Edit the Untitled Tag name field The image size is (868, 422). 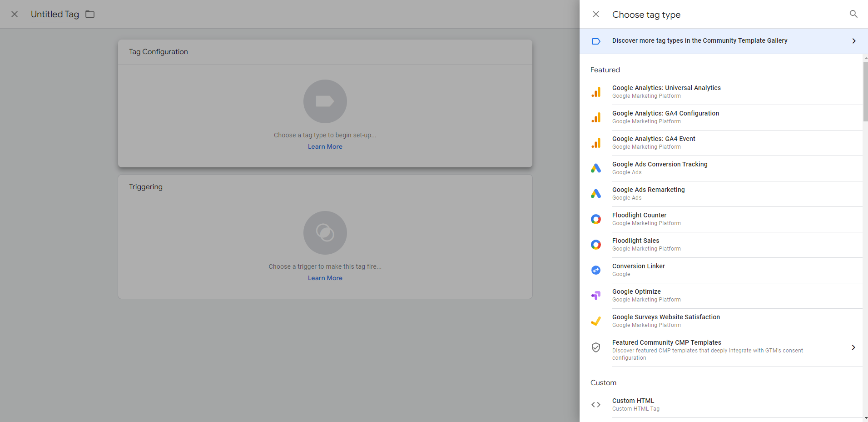55,14
